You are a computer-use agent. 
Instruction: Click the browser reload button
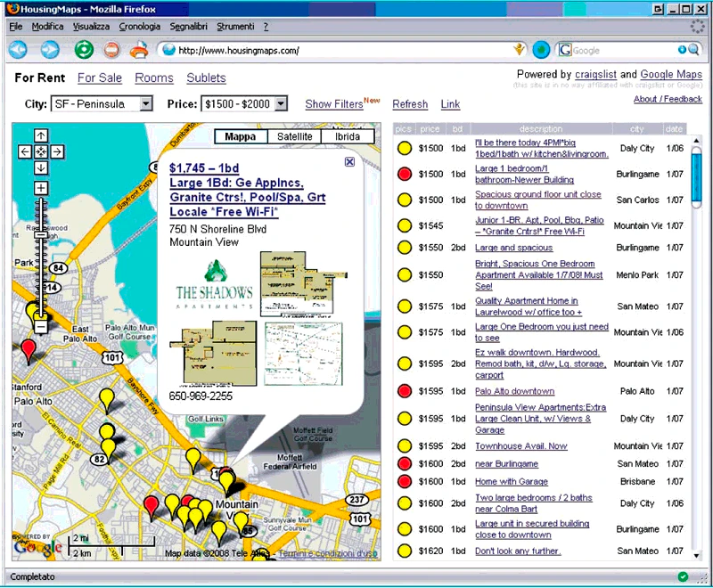coord(84,50)
